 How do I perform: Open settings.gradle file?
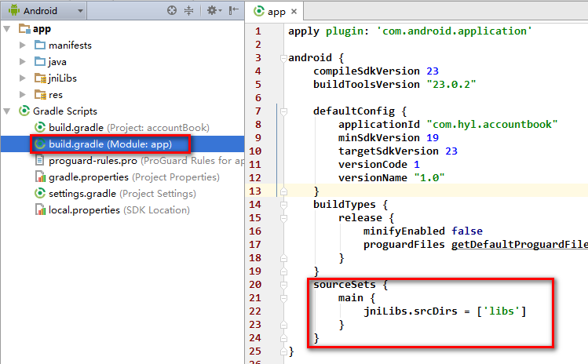tap(122, 194)
